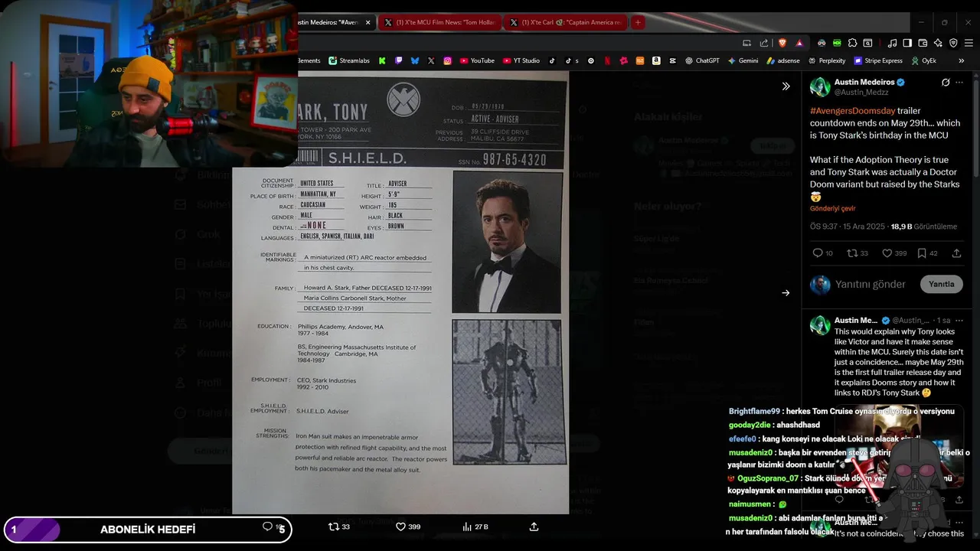Open analytics icon showing 27 B
Screen dimensions: 980x551
click(x=475, y=527)
